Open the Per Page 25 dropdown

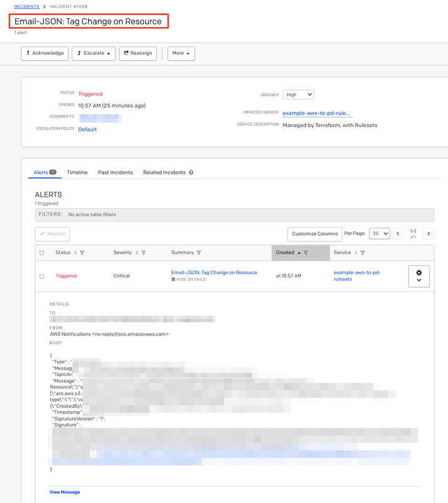(380, 233)
